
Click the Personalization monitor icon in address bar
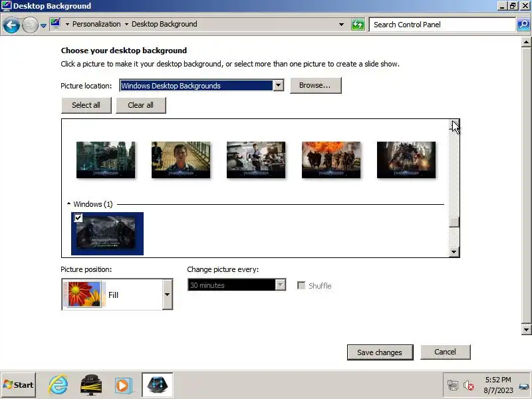55,24
